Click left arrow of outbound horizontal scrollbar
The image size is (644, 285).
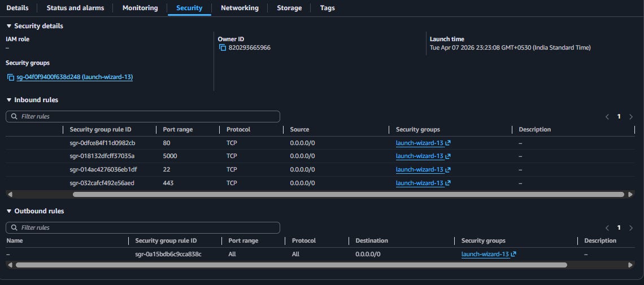[10, 265]
